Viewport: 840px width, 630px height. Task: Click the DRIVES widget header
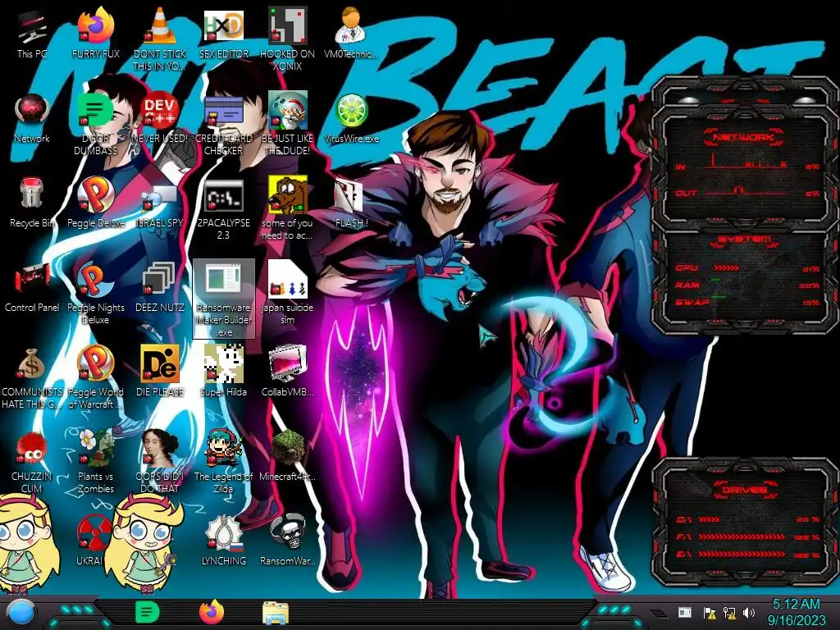(x=743, y=490)
